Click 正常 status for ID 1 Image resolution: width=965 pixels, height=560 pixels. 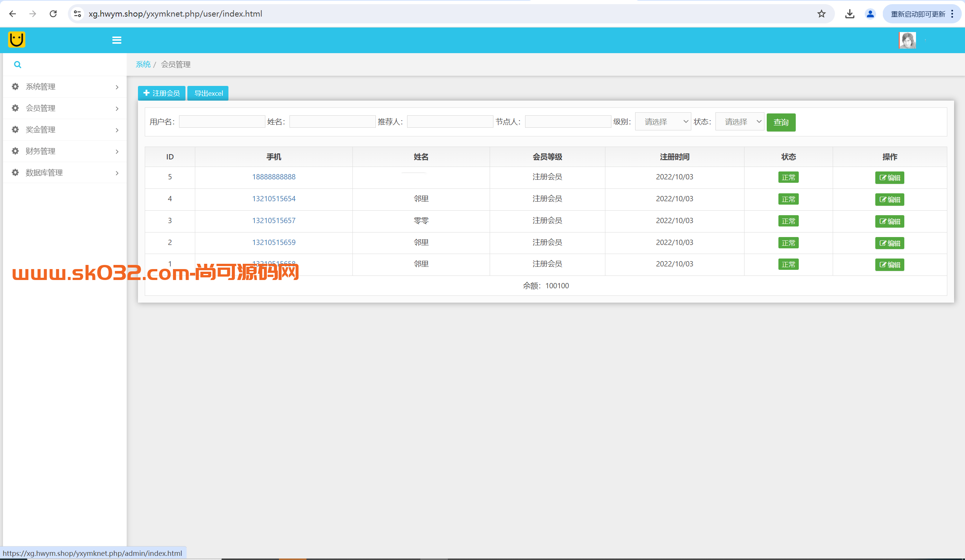pyautogui.click(x=789, y=265)
